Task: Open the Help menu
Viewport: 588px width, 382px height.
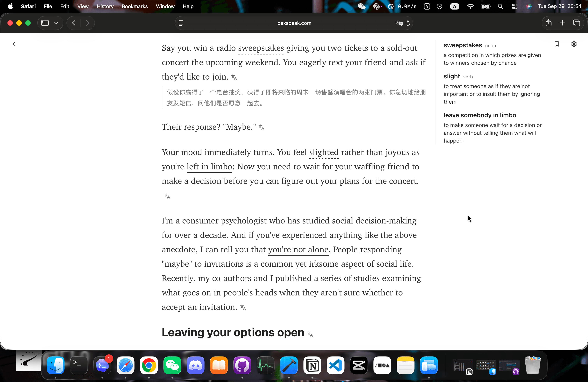Action: [188, 6]
